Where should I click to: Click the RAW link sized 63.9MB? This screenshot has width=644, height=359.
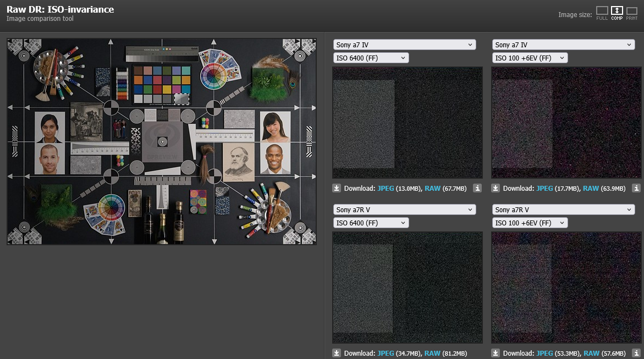591,189
